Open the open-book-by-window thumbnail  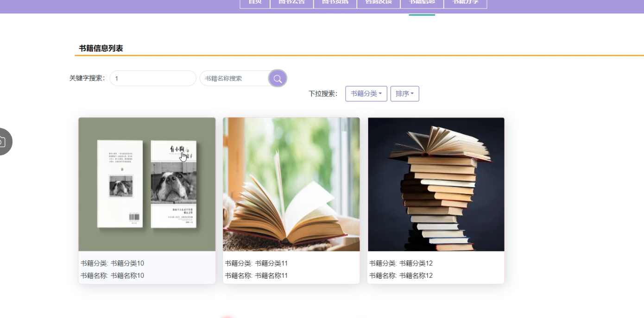(291, 184)
